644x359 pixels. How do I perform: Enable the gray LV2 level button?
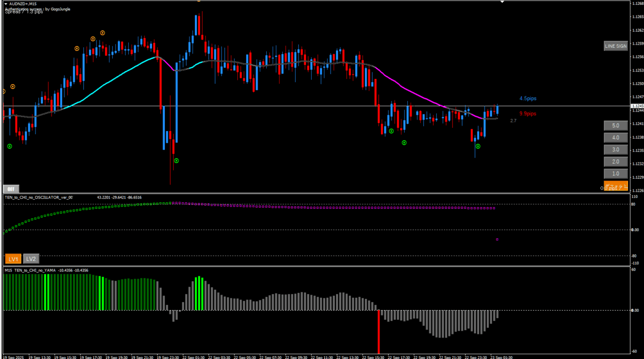tap(32, 258)
